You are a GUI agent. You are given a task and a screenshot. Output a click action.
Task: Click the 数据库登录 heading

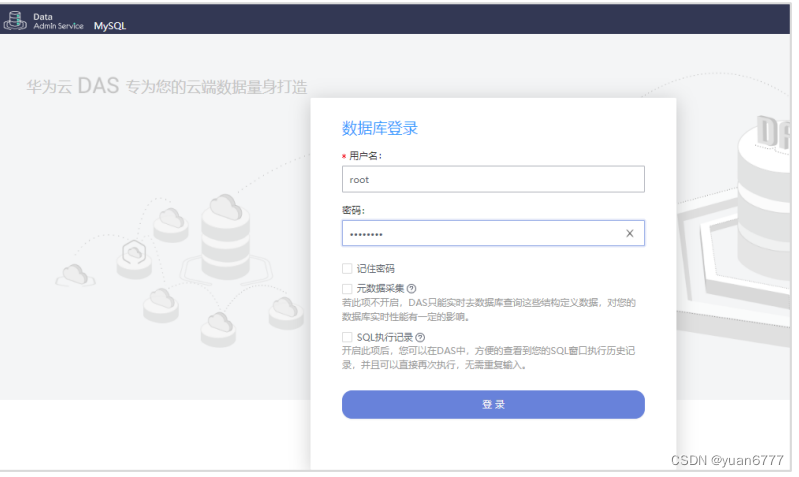tap(382, 129)
